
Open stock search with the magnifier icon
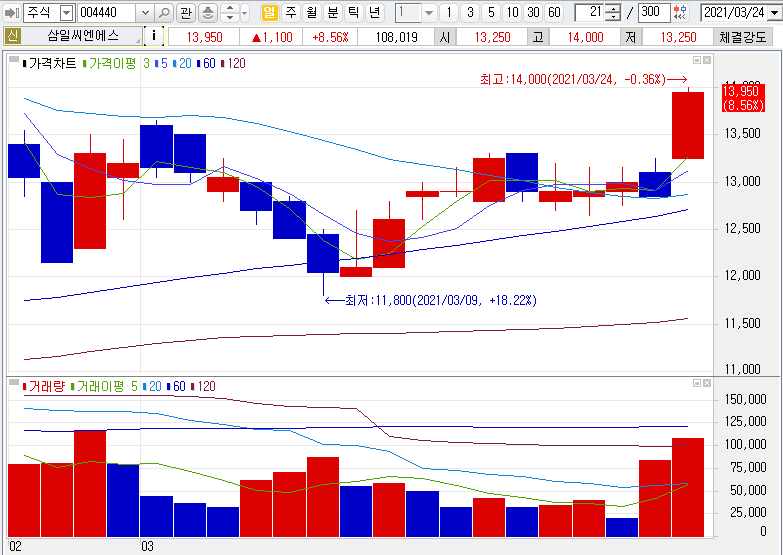(x=164, y=12)
